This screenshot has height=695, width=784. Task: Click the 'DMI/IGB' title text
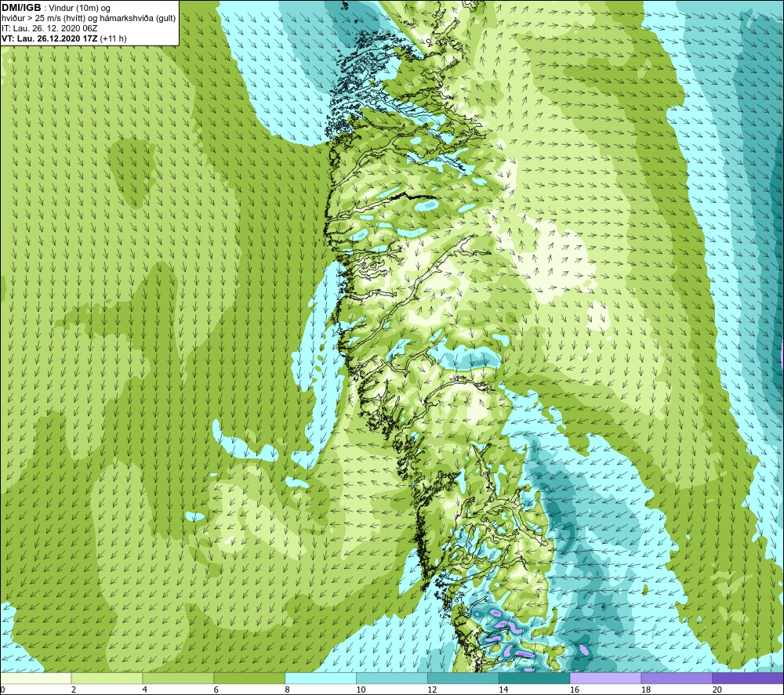pos(21,8)
